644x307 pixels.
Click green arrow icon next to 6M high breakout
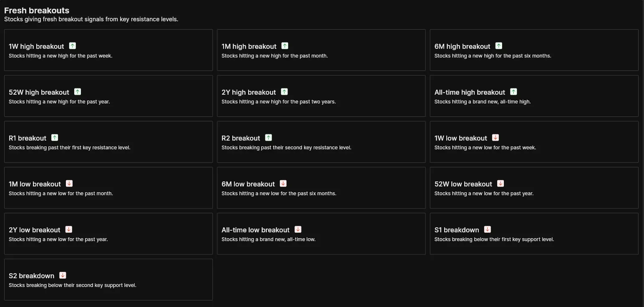pos(499,46)
